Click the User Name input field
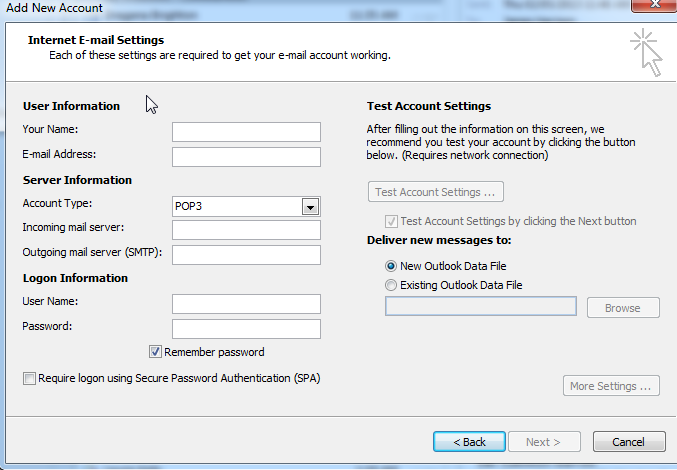The image size is (677, 470). click(x=246, y=304)
